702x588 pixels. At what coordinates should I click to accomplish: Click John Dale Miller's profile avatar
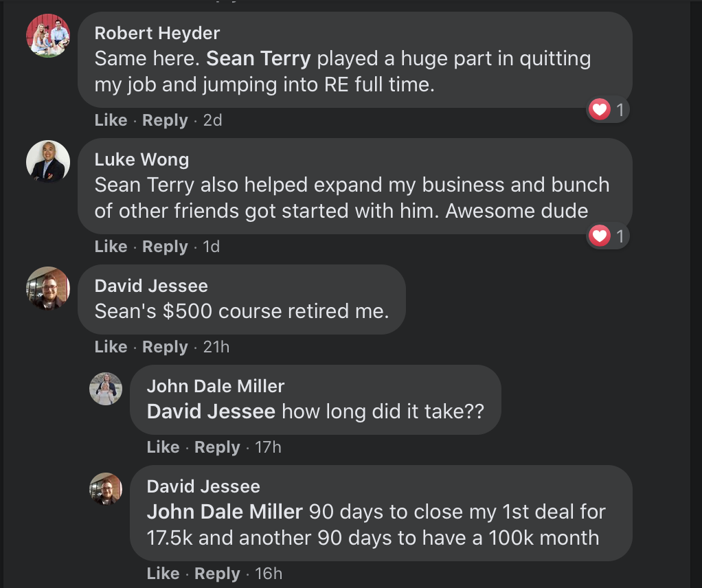point(106,389)
